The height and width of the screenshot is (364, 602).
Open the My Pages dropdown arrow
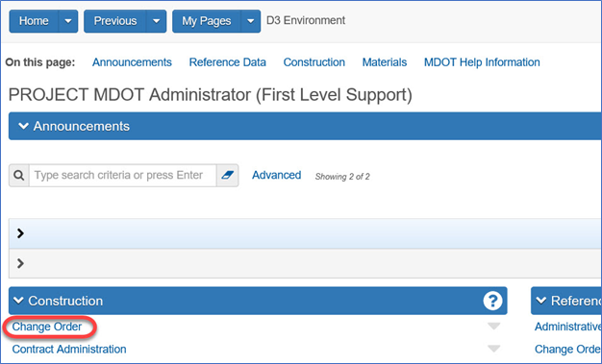[251, 21]
